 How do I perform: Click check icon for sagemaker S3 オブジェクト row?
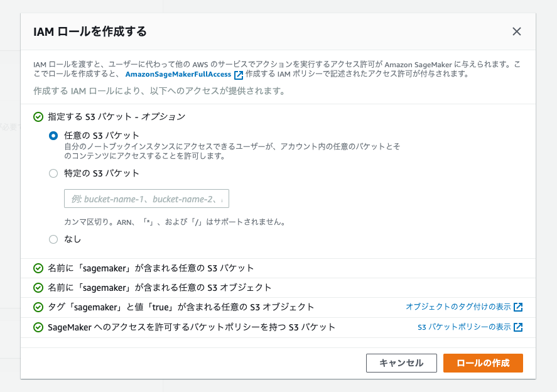point(38,288)
